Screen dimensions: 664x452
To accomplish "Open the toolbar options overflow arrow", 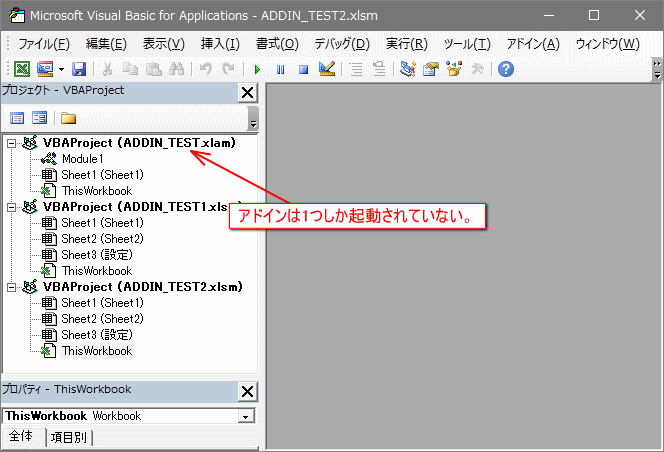I will click(x=657, y=69).
